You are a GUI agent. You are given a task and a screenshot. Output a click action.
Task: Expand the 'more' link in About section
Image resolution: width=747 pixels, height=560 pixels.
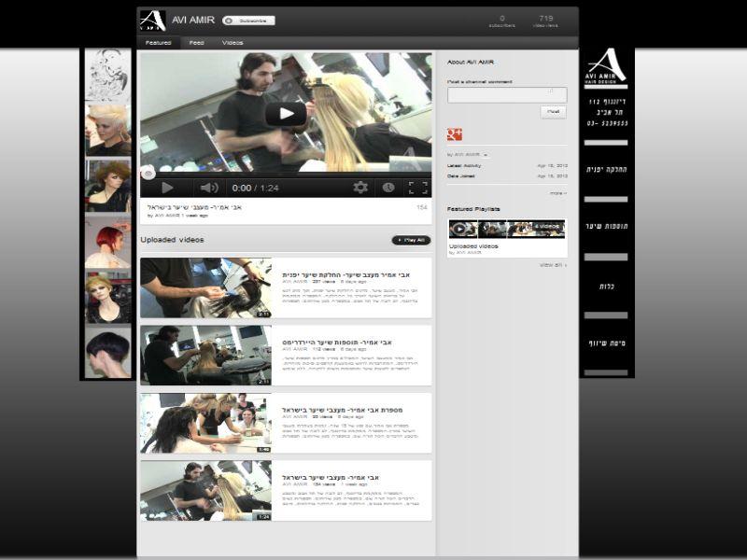[557, 193]
